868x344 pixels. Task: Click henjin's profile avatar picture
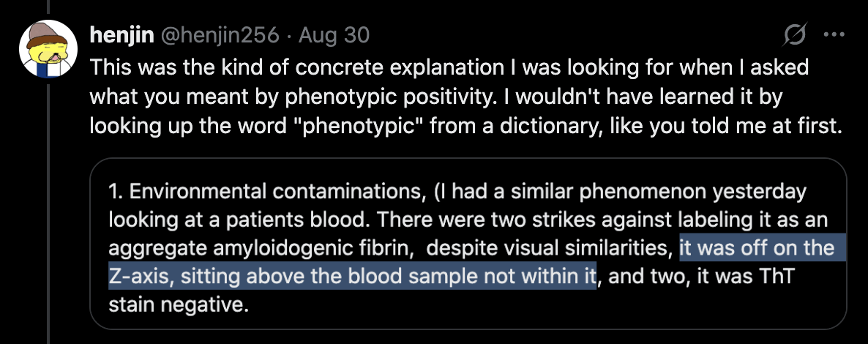48,49
